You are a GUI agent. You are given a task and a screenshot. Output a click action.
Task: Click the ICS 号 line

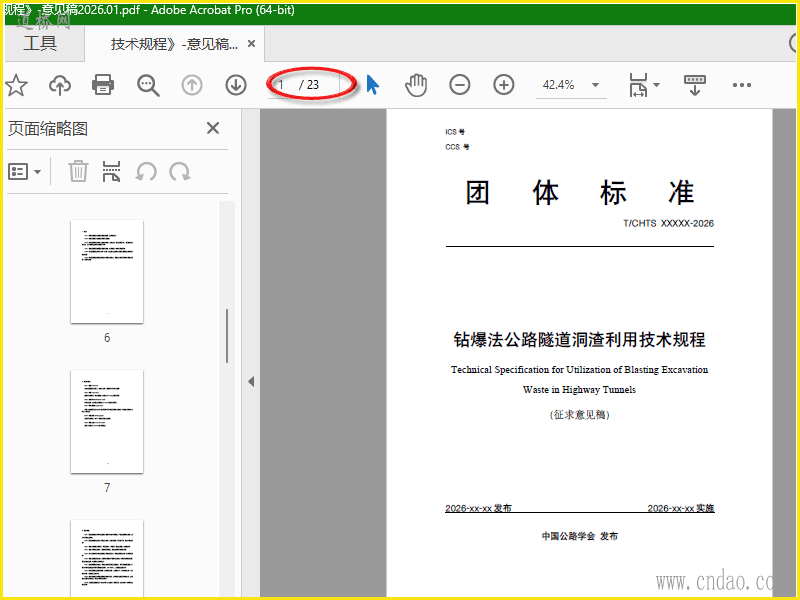click(x=455, y=132)
